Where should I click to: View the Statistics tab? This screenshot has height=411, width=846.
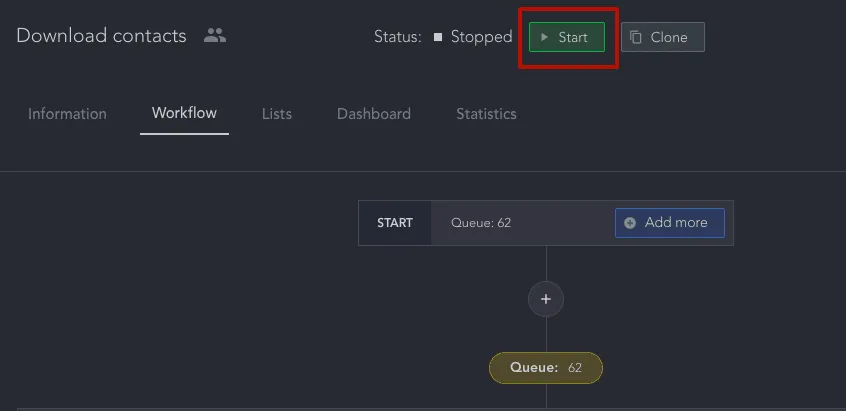pyautogui.click(x=486, y=114)
